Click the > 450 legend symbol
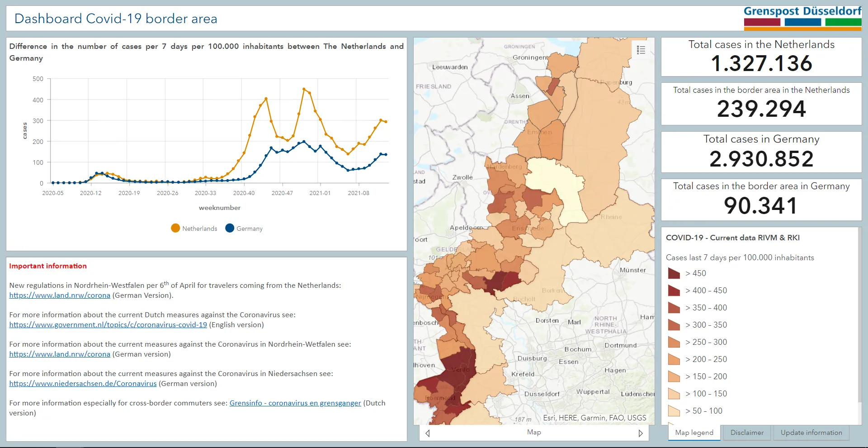868x448 pixels. point(674,273)
